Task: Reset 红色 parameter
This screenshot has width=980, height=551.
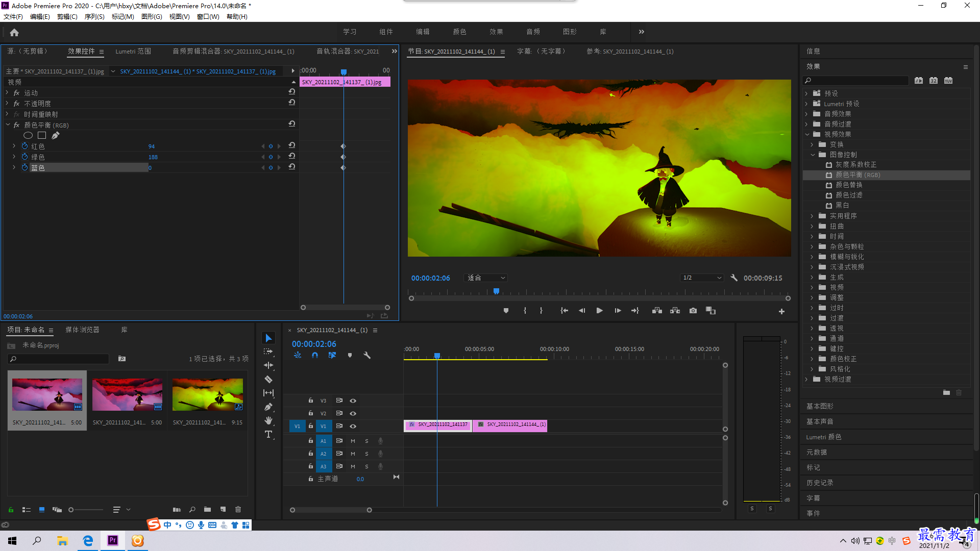Action: pos(292,146)
